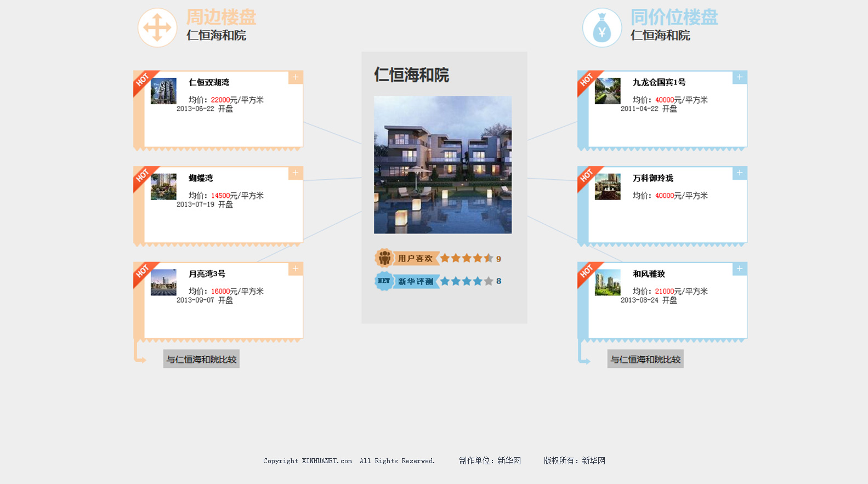Viewport: 868px width, 484px height.
Task: Expand the 蝴蝶湾 card plus icon
Action: point(296,173)
